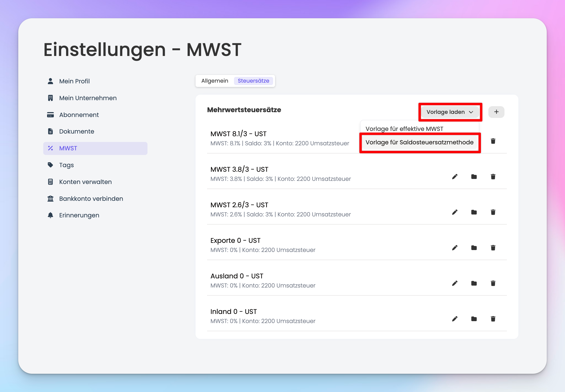Click folder icon for MWST 3.8/3 - UST
This screenshot has height=392, width=565.
474,177
